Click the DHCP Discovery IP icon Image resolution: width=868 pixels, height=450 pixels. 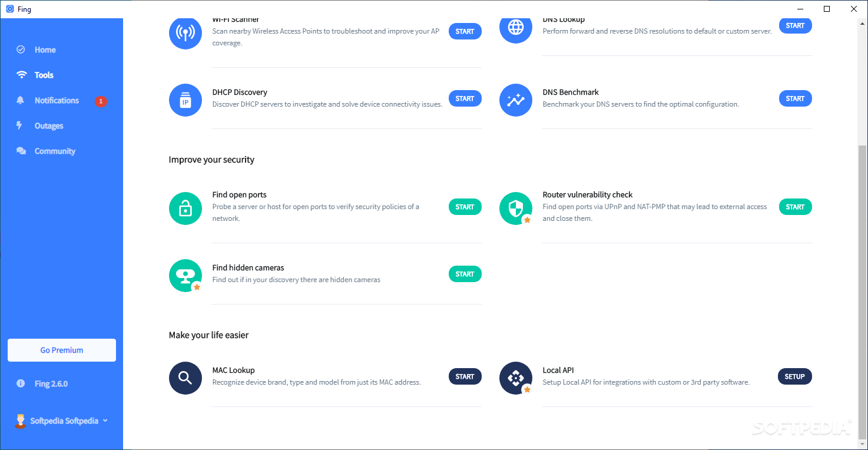click(x=185, y=100)
